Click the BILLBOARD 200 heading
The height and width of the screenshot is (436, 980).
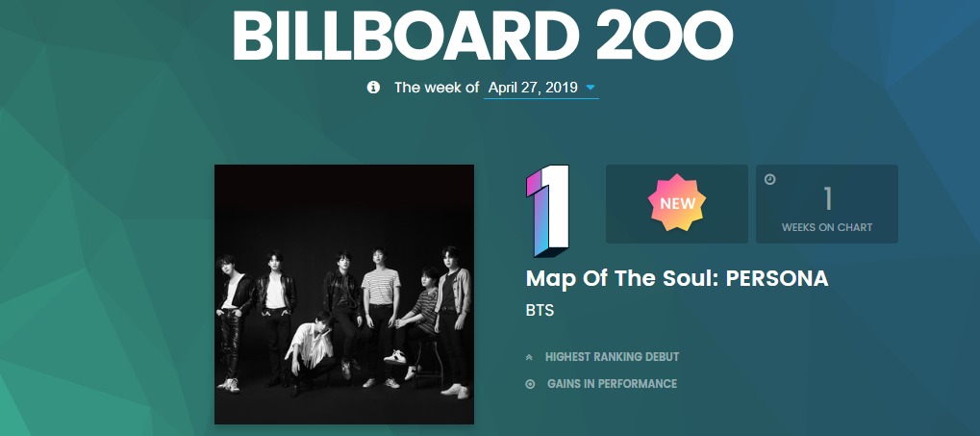[483, 35]
